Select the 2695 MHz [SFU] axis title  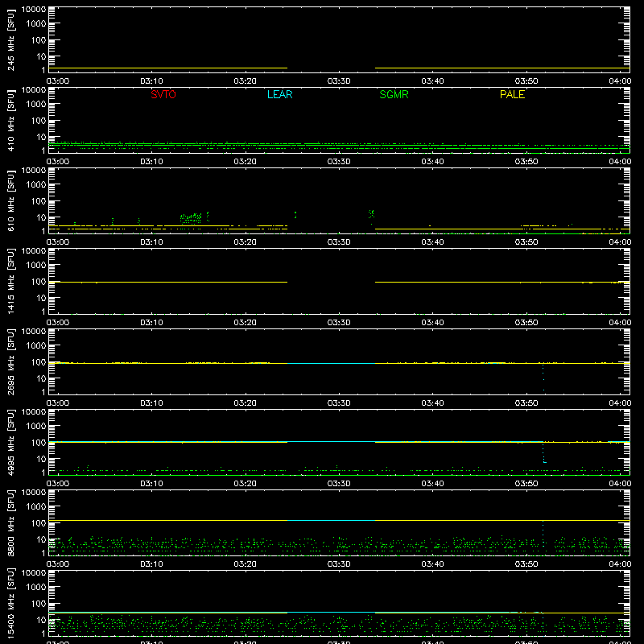click(10, 361)
